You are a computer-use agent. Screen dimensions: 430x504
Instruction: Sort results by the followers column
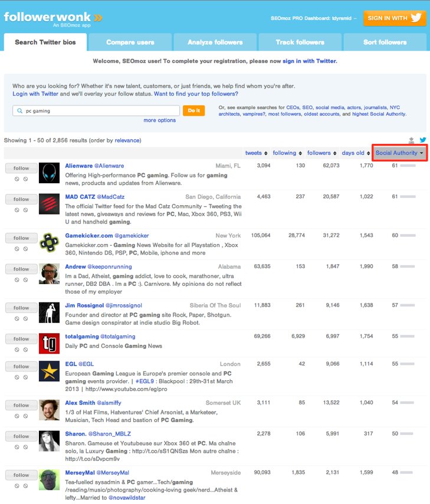pyautogui.click(x=321, y=153)
